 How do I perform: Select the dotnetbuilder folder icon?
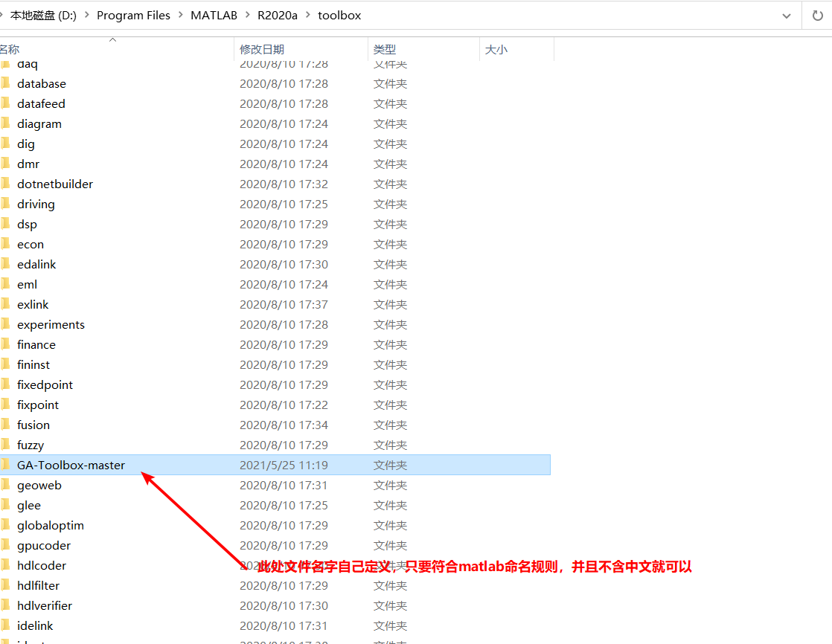pyautogui.click(x=5, y=184)
